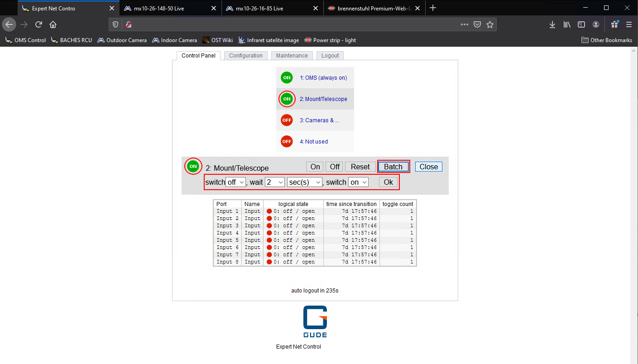Switch to the Configuration tab
Image resolution: width=638 pixels, height=364 pixels.
pos(245,56)
